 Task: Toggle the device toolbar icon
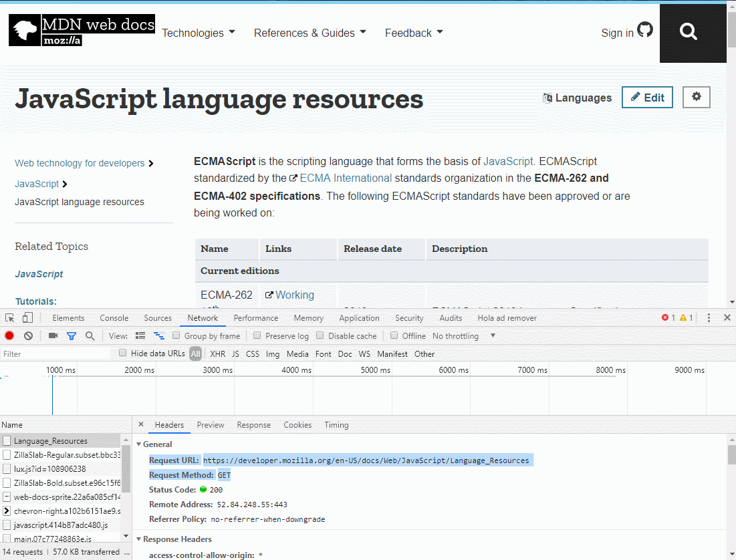[x=27, y=318]
